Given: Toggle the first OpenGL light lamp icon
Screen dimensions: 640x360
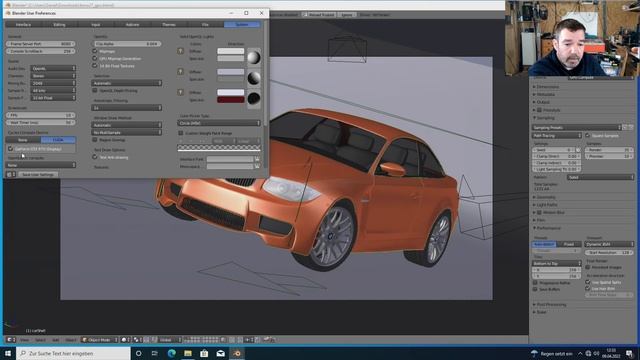Looking at the screenshot, I should [180, 51].
